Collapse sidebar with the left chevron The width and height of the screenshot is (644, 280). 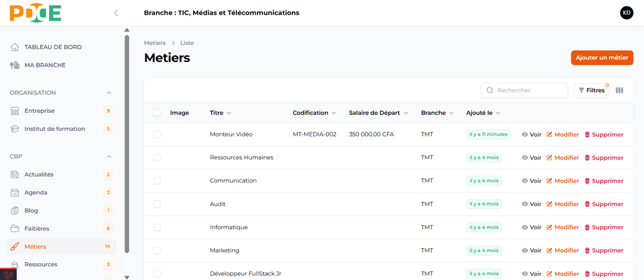tap(116, 13)
